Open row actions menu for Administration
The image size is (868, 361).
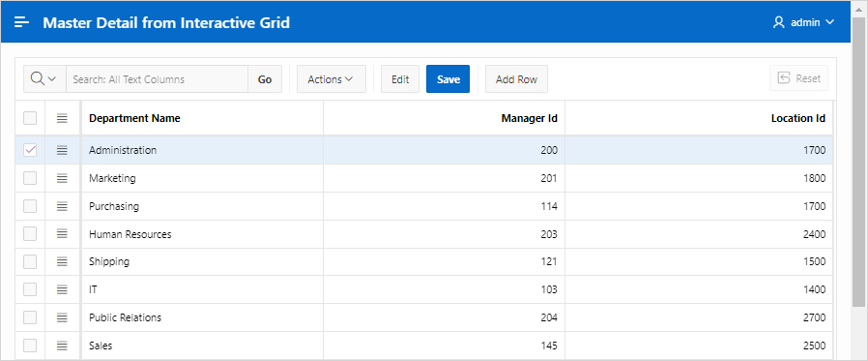(62, 150)
